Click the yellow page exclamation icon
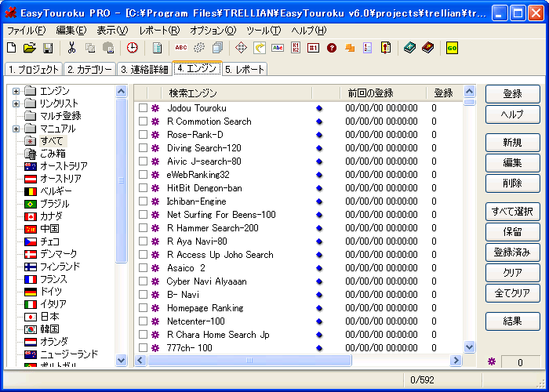Image resolution: width=549 pixels, height=392 pixels. pos(386,48)
